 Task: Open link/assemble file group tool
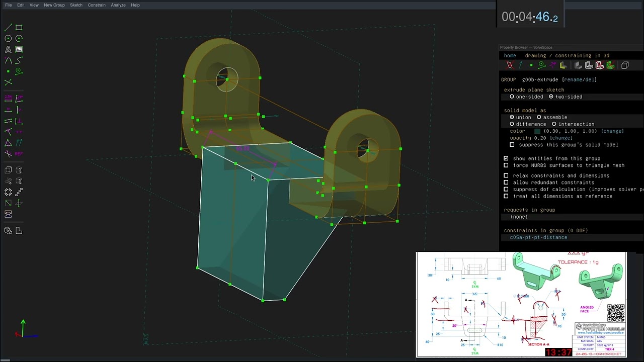[8, 214]
